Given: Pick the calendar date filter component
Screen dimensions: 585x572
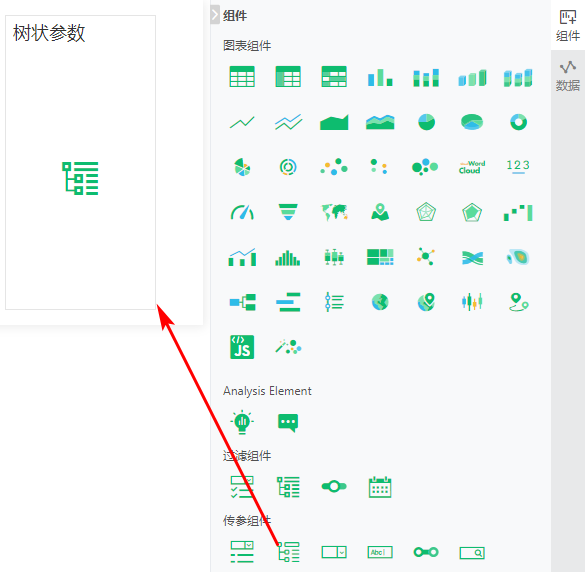Looking at the screenshot, I should click(380, 487).
